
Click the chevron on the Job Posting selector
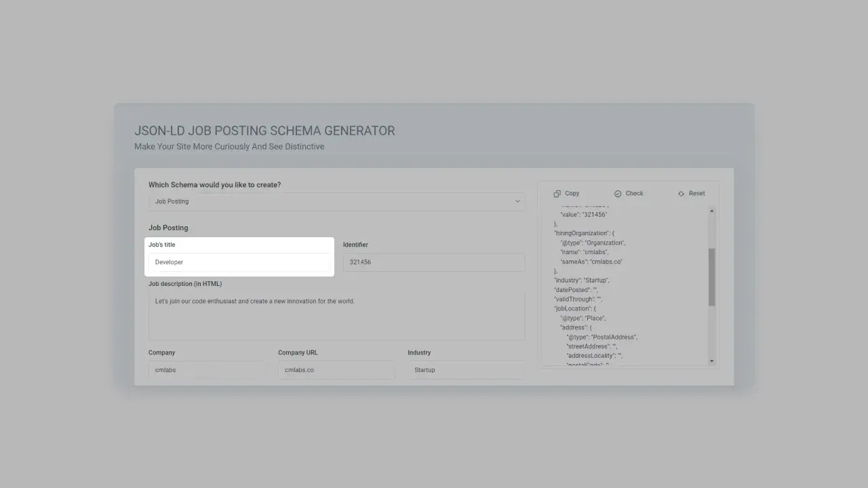pos(517,201)
